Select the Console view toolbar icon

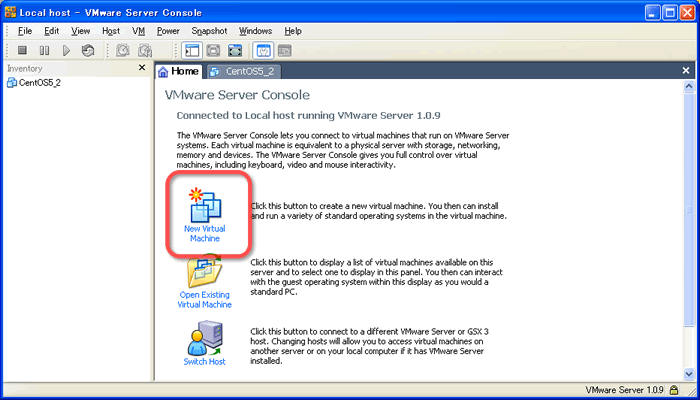(x=284, y=50)
